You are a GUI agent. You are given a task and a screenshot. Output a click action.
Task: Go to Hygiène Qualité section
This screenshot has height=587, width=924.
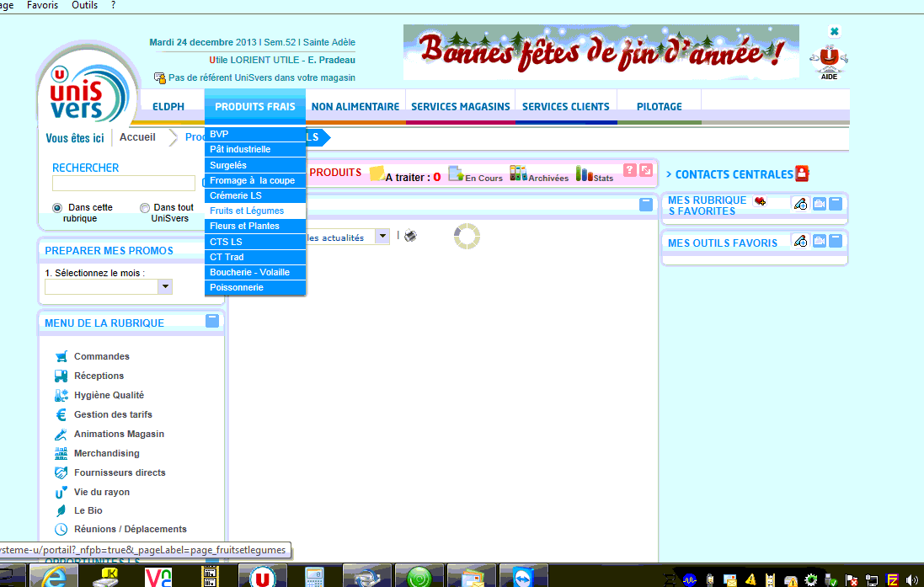coord(109,395)
